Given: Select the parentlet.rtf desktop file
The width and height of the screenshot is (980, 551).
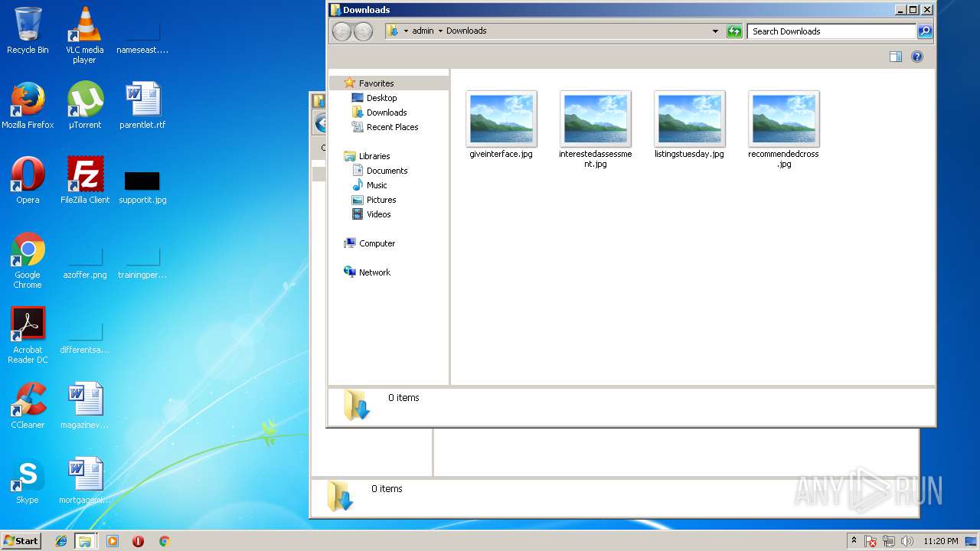Looking at the screenshot, I should 142,106.
